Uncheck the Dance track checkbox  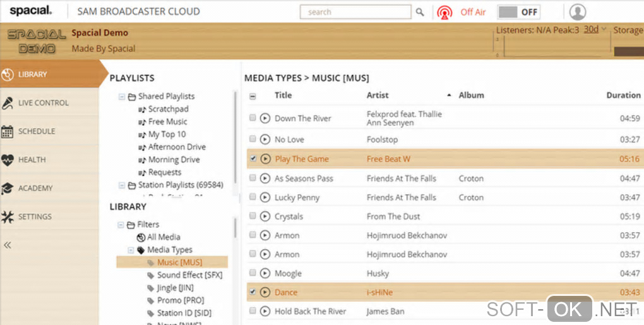point(253,292)
